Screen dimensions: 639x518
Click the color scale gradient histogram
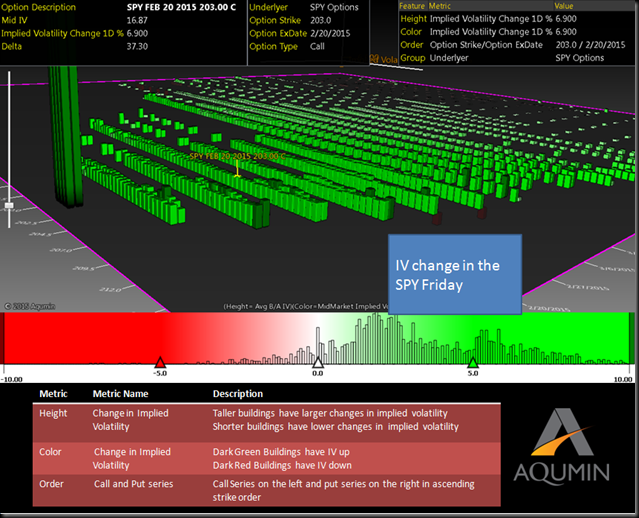pos(317,338)
